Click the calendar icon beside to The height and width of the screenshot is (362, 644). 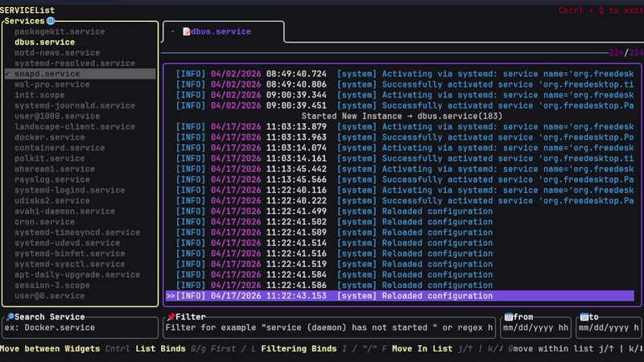point(584,317)
